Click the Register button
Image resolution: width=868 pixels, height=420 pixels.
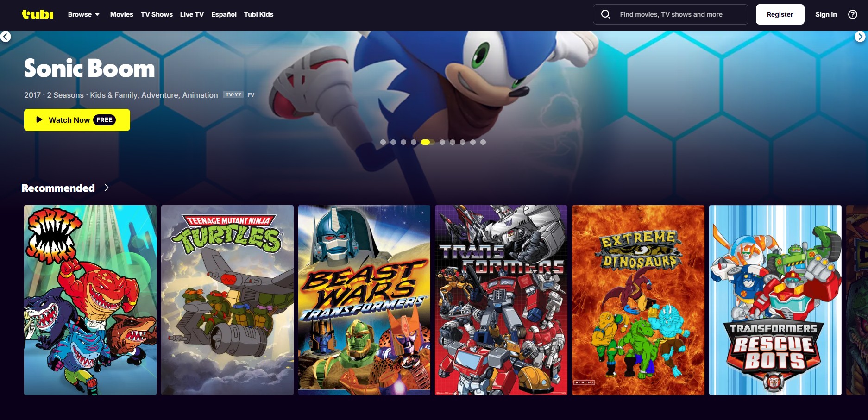click(x=780, y=14)
